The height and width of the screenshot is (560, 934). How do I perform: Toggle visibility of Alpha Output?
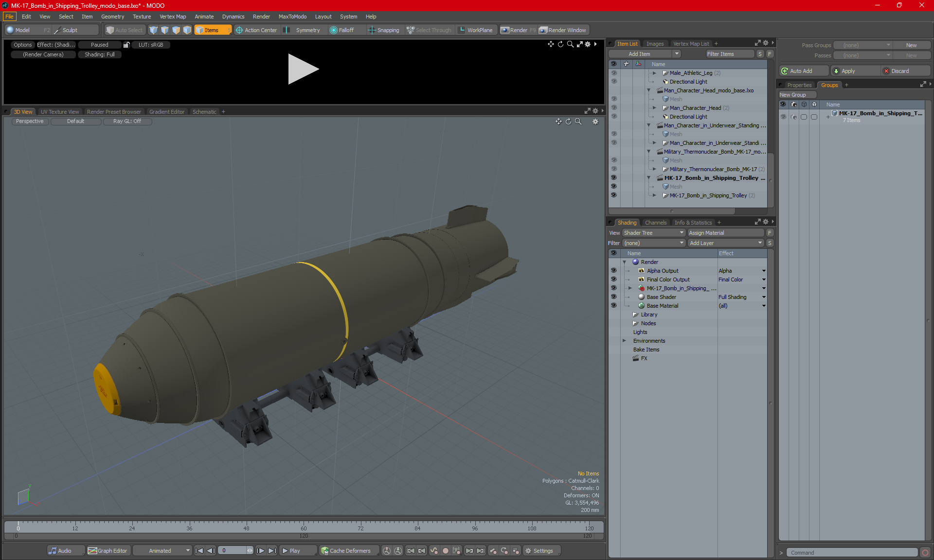(613, 271)
